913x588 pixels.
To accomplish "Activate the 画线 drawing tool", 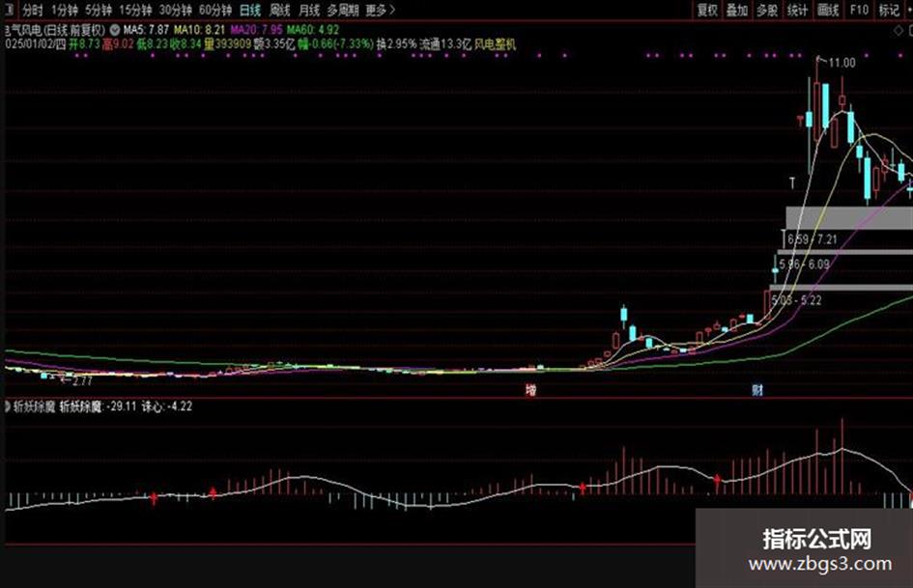I will click(827, 10).
